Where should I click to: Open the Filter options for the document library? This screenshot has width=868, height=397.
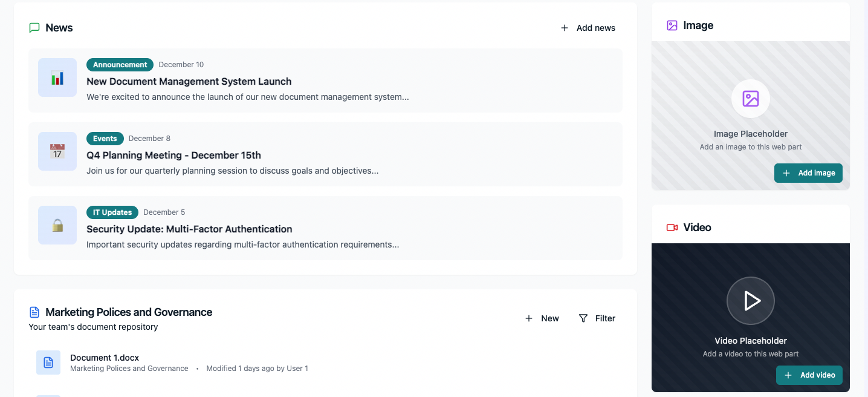point(597,318)
